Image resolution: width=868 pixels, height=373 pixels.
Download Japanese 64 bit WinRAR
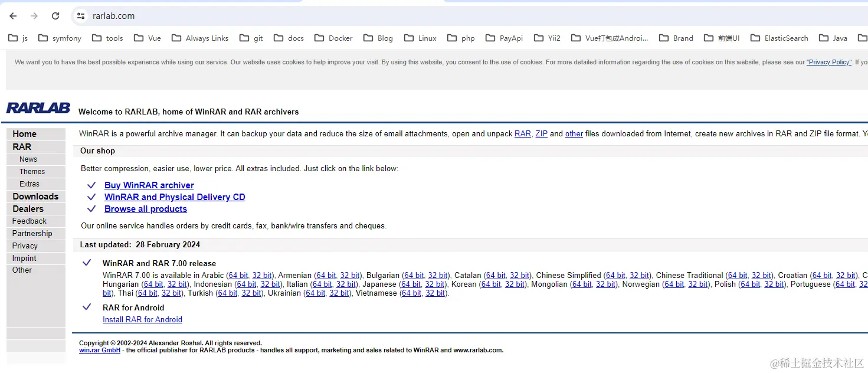point(411,284)
